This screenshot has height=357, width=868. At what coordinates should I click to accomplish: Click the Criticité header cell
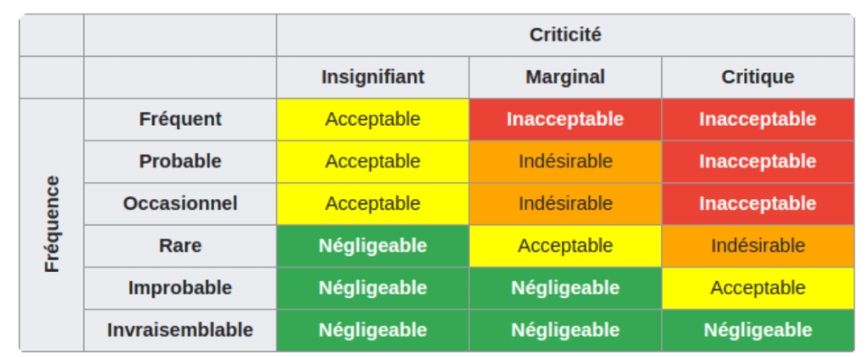click(565, 35)
